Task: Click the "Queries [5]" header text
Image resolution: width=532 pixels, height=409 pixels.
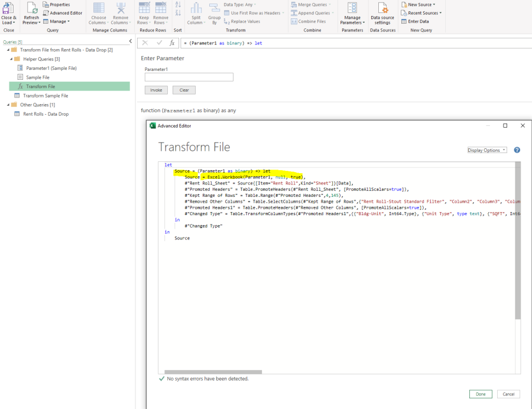Action: [12, 42]
